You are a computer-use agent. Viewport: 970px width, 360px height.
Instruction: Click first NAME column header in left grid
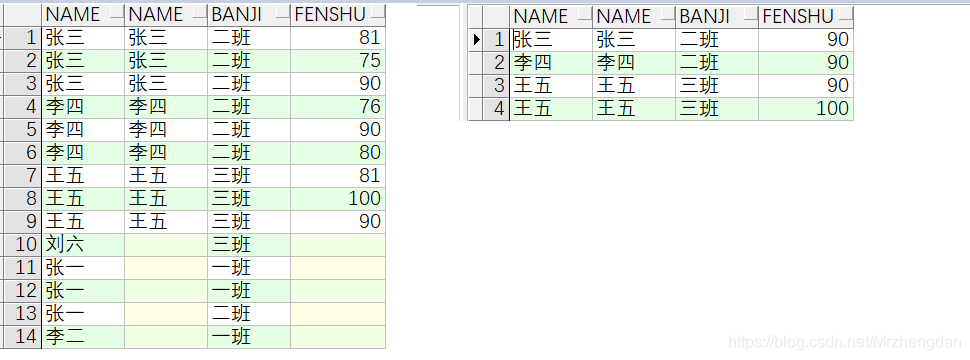[83, 15]
